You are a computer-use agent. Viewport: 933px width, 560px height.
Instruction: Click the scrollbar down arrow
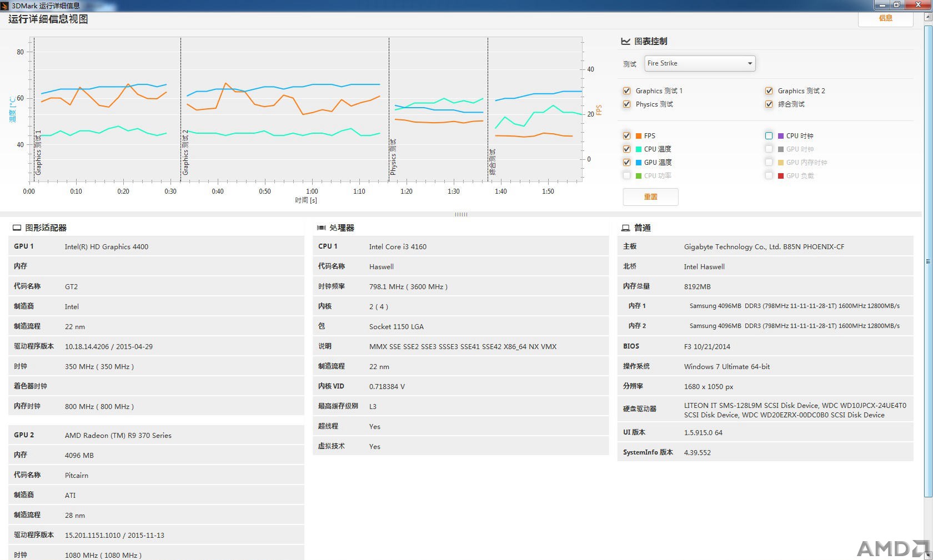tap(927, 555)
